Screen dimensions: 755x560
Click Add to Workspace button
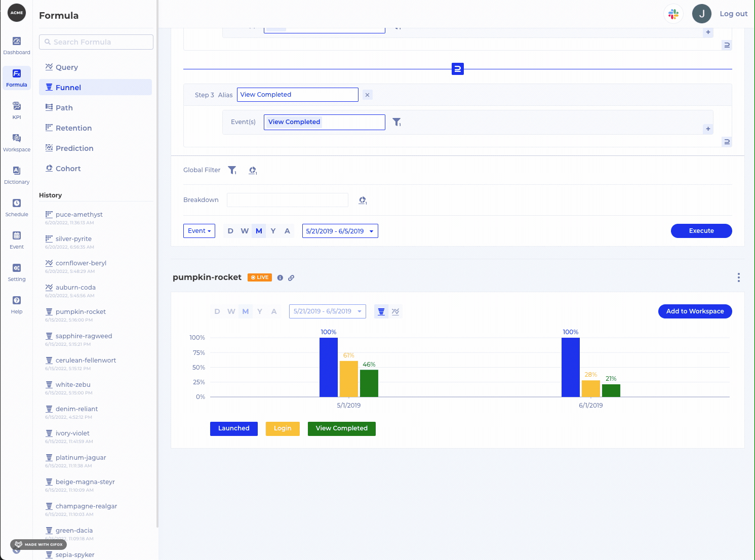point(695,311)
